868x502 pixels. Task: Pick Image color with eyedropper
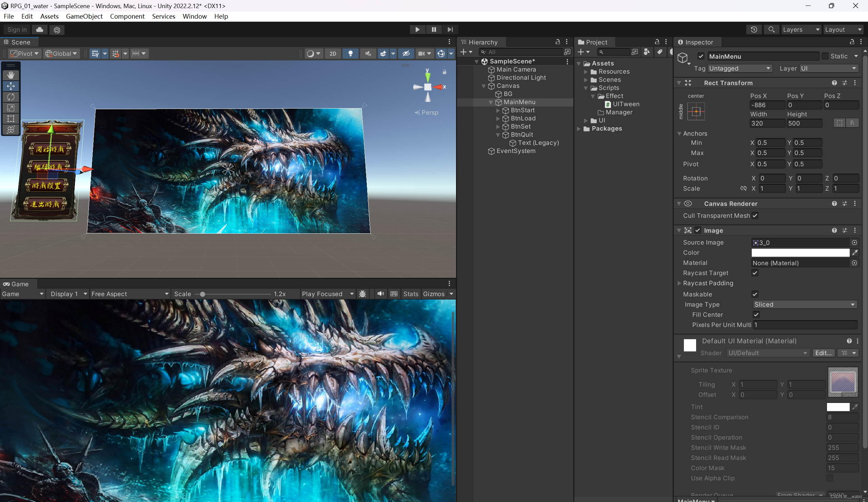tap(855, 253)
